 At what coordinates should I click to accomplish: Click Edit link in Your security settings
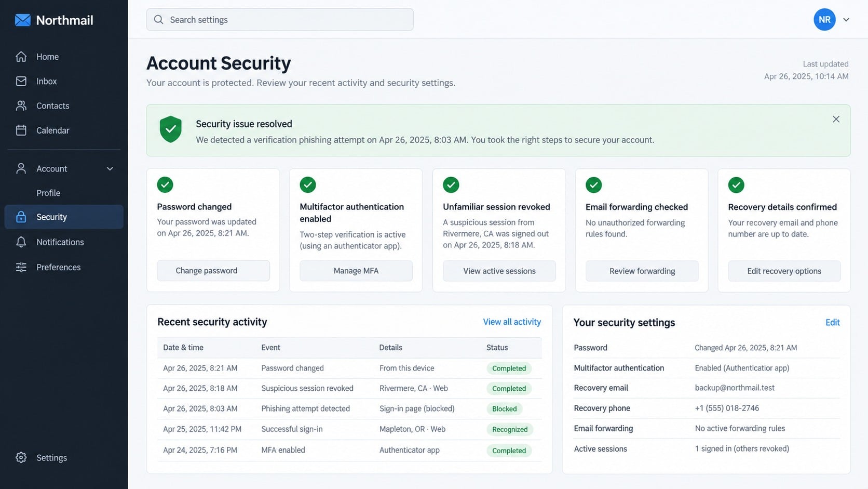pyautogui.click(x=833, y=322)
